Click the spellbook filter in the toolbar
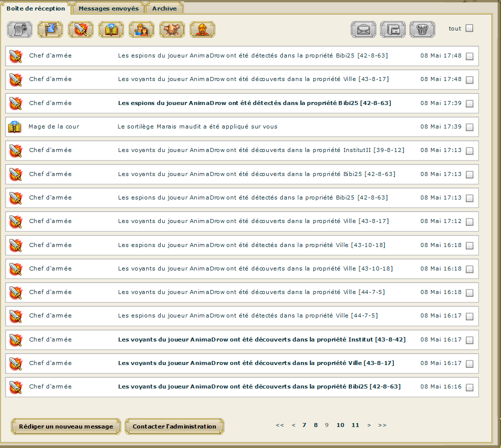The image size is (501, 448). (111, 29)
